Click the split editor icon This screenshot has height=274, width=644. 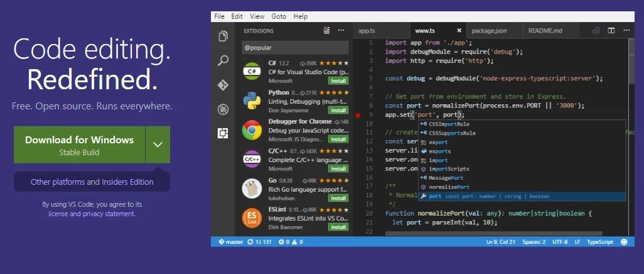pos(611,30)
